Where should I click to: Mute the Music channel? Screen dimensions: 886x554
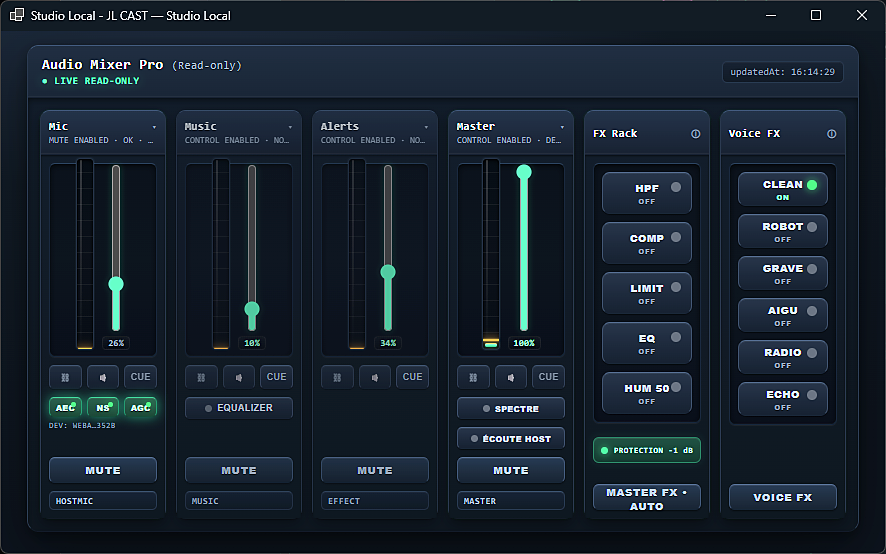[239, 470]
